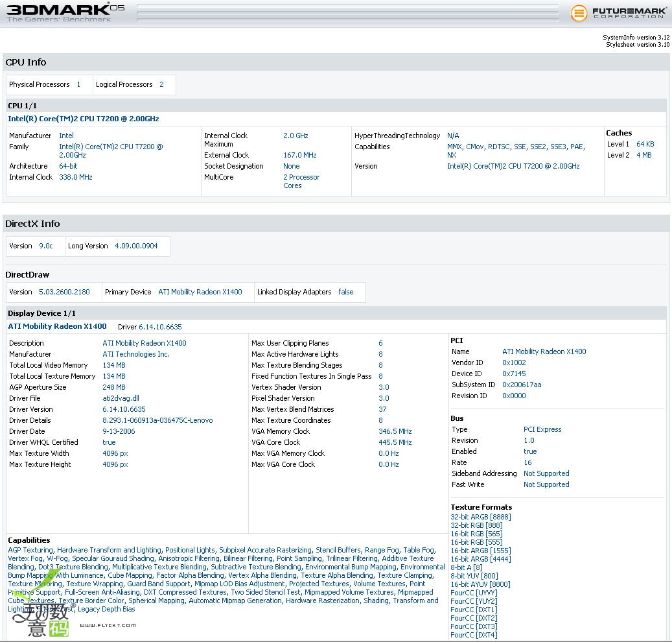Select SubSystem ID value 0x200617aa
672x642 pixels.
522,385
